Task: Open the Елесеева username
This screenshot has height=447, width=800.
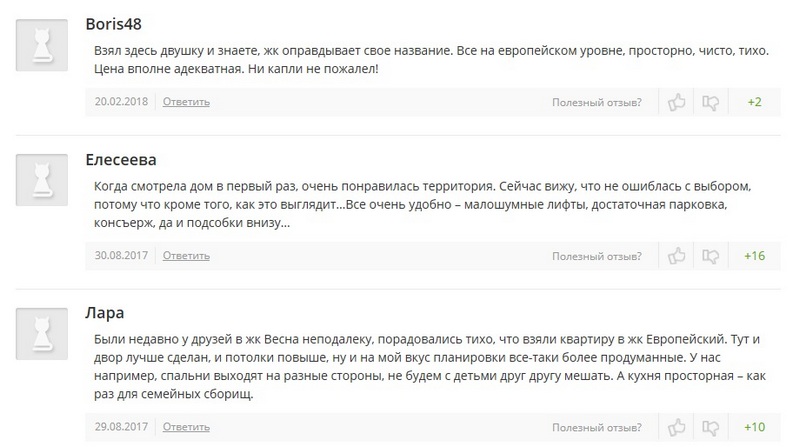Action: 121,160
